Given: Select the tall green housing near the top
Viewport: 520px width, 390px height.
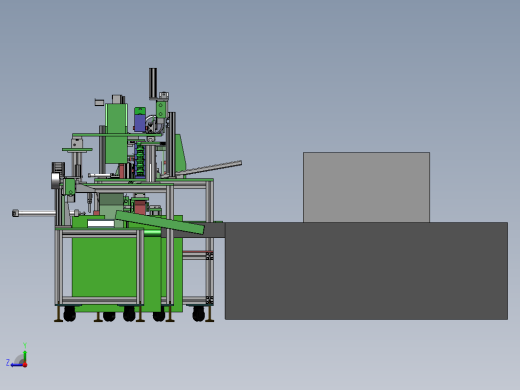Looking at the screenshot, I should [x=116, y=133].
